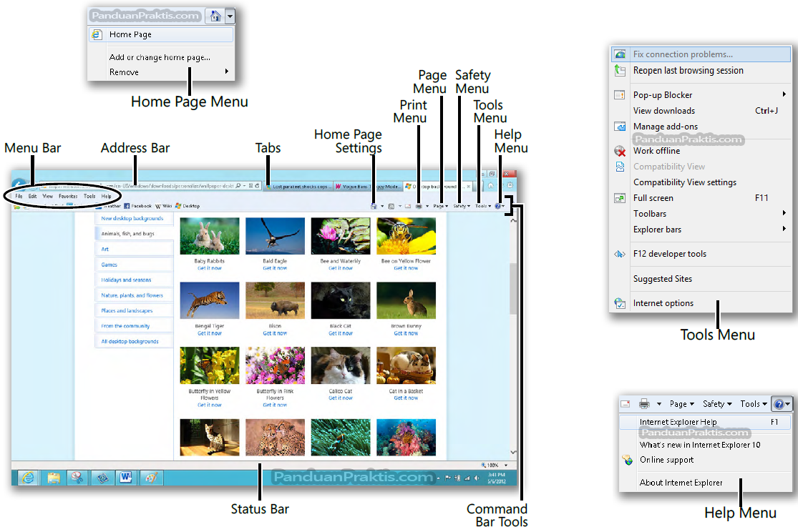Expand the Toolbars submenu
Viewport: 798px width, 532px height.
[x=649, y=213]
